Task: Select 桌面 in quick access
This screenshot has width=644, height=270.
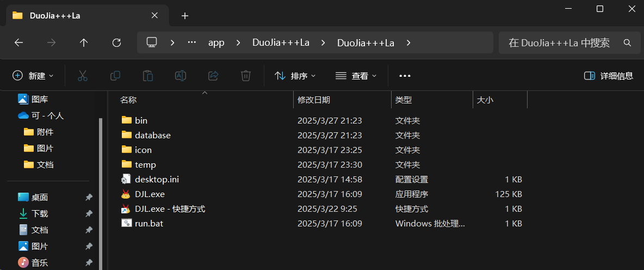Action: point(39,197)
